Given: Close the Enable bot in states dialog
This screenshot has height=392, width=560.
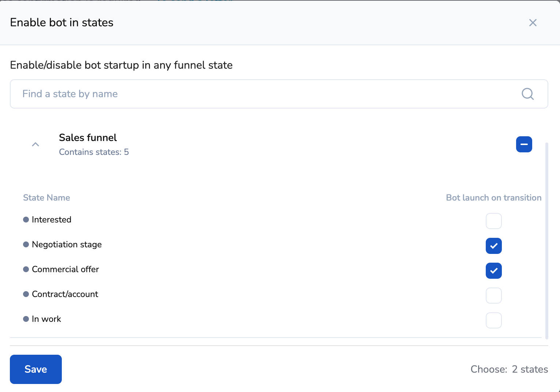Looking at the screenshot, I should pos(533,23).
